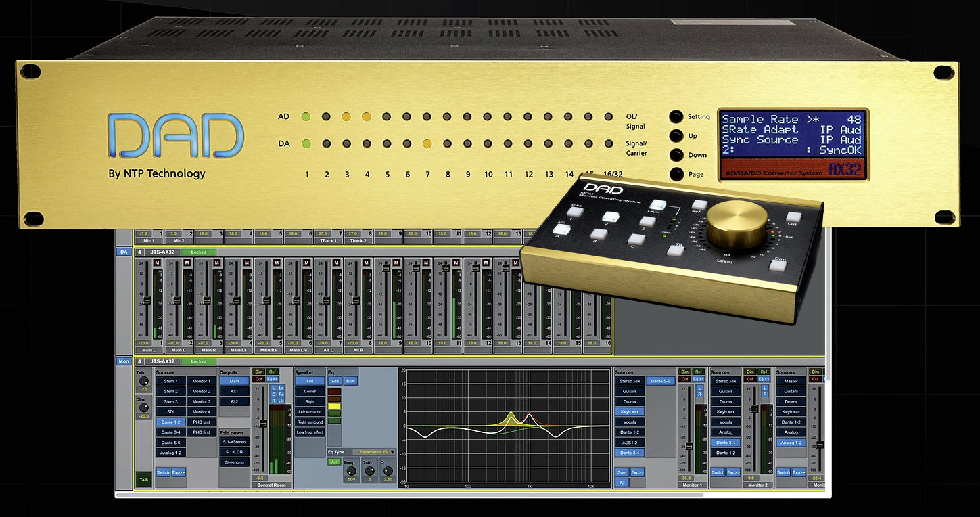Click the EQ Gain knob
This screenshot has width=980, height=517.
click(370, 471)
